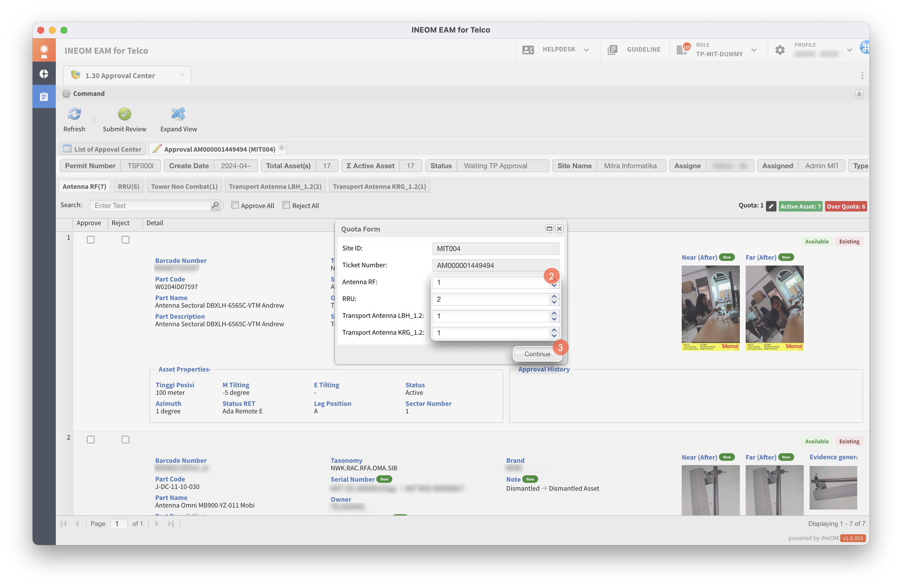Viewport: 902px width, 588px height.
Task: Switch to the RRU(6) tab
Action: [128, 187]
